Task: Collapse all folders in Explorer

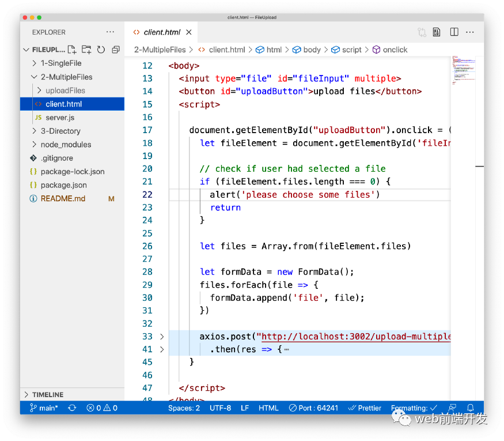Action: point(116,50)
